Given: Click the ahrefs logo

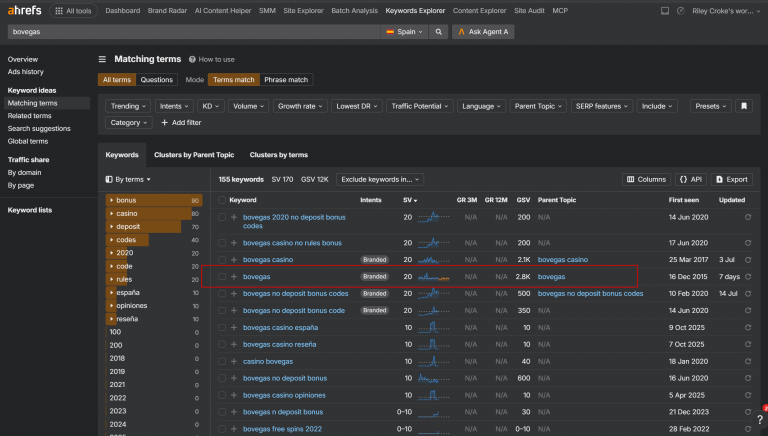Looking at the screenshot, I should (24, 10).
